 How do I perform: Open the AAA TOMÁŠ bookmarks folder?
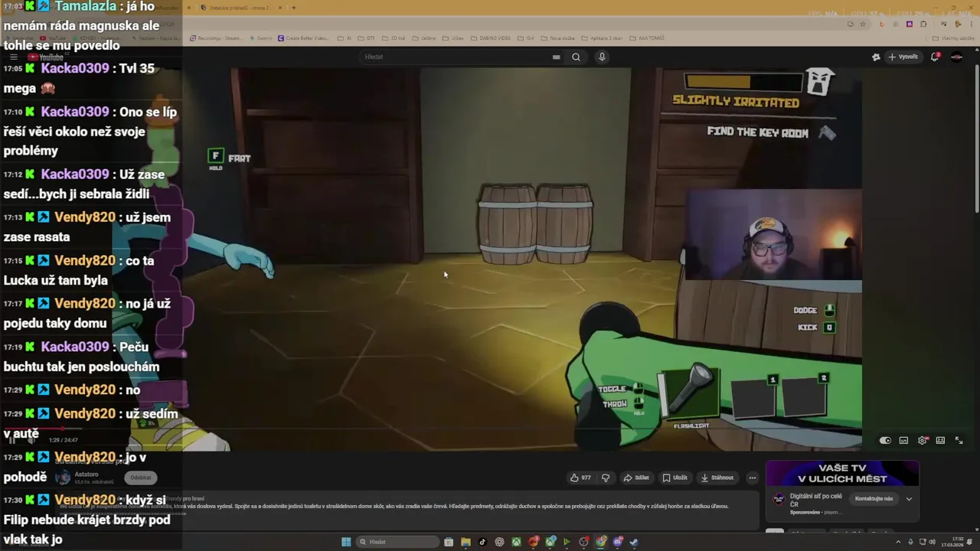(647, 38)
